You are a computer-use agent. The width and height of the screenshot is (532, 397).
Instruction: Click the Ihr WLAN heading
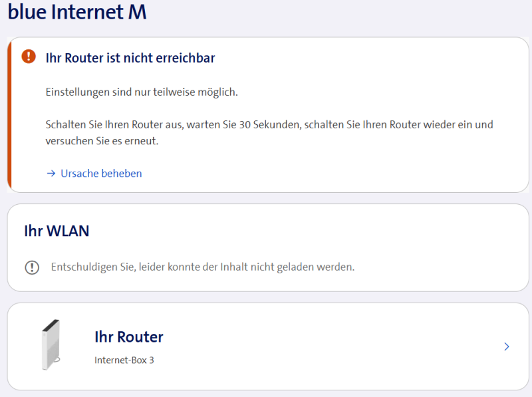click(57, 231)
